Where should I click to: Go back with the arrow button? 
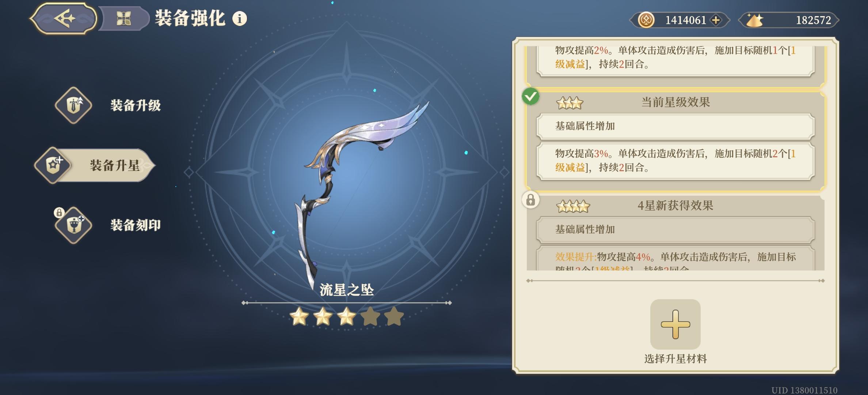tap(64, 18)
